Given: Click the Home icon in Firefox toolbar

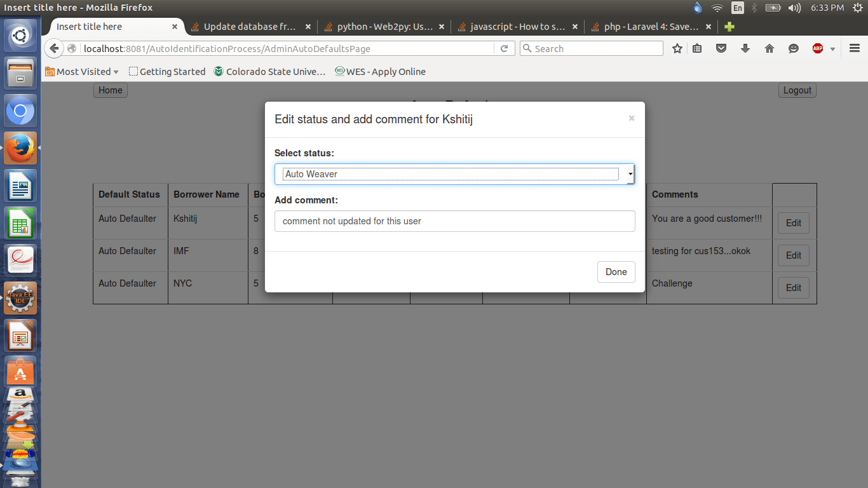Looking at the screenshot, I should pyautogui.click(x=769, y=48).
